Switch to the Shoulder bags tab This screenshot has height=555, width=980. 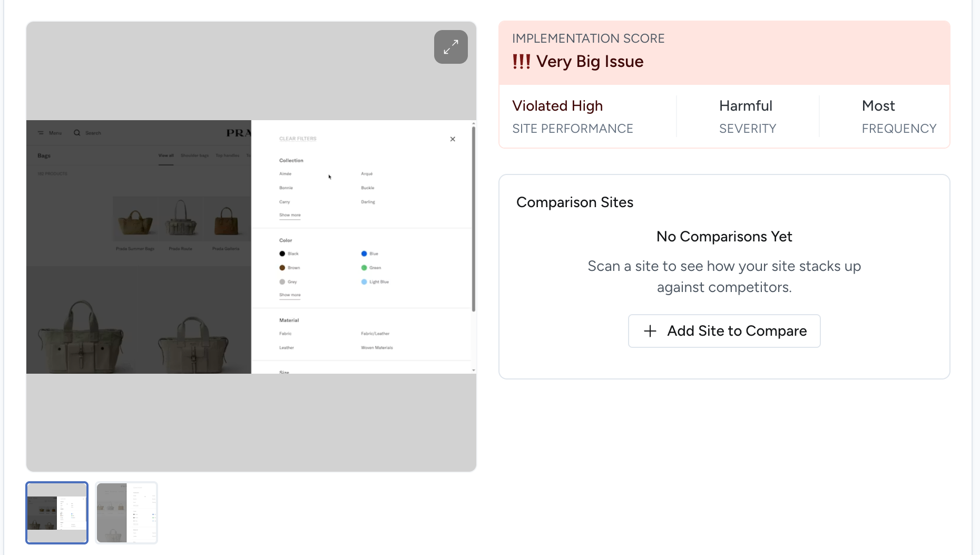coord(194,155)
